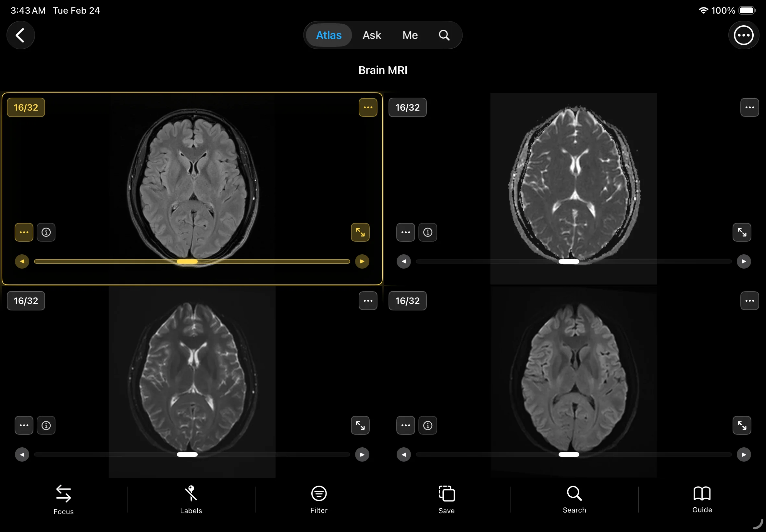766x532 pixels.
Task: Open the Labels tool in the bottom bar
Action: [191, 499]
